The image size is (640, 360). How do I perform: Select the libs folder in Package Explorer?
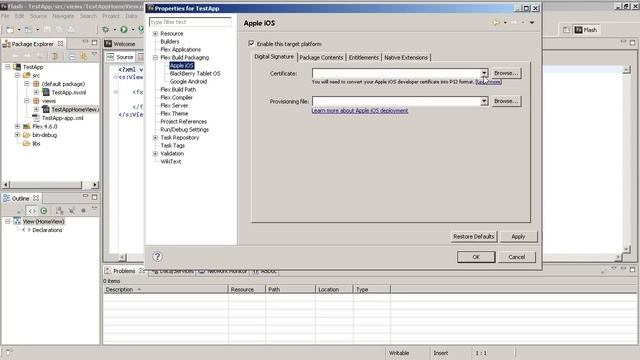coord(36,143)
